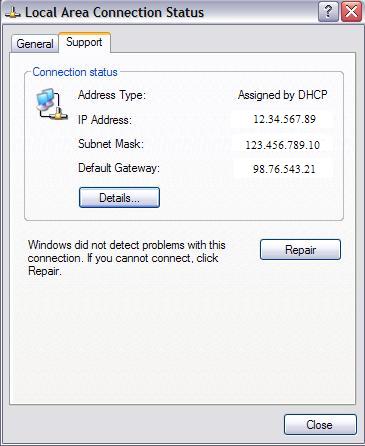Select the Support tab
Screen dimensions: 365x446
(84, 42)
